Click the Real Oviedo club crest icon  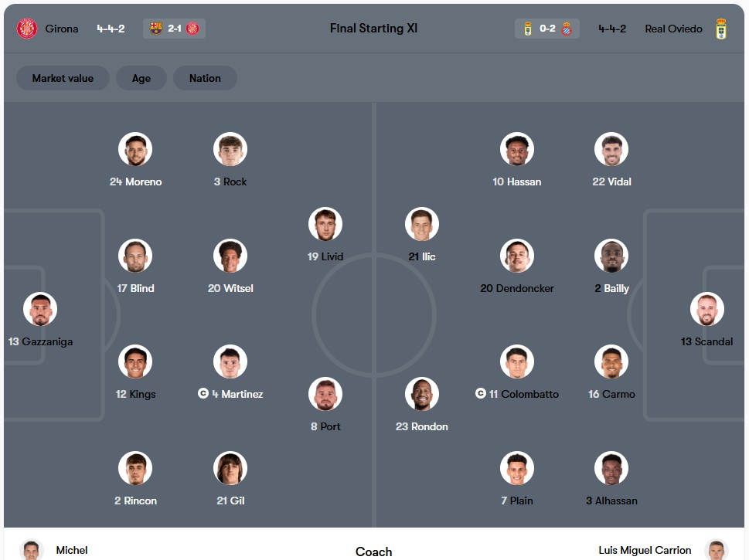[x=720, y=29]
